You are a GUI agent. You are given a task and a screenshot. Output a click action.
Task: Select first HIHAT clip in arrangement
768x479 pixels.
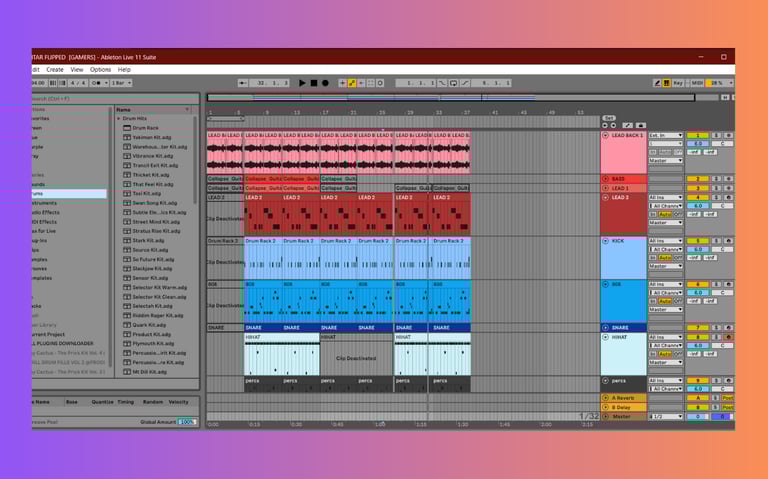[282, 354]
